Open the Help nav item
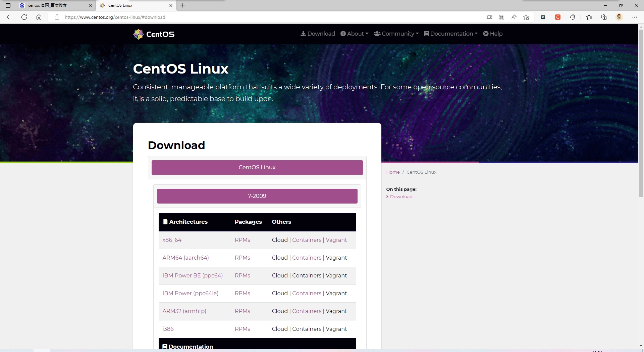 pyautogui.click(x=493, y=34)
